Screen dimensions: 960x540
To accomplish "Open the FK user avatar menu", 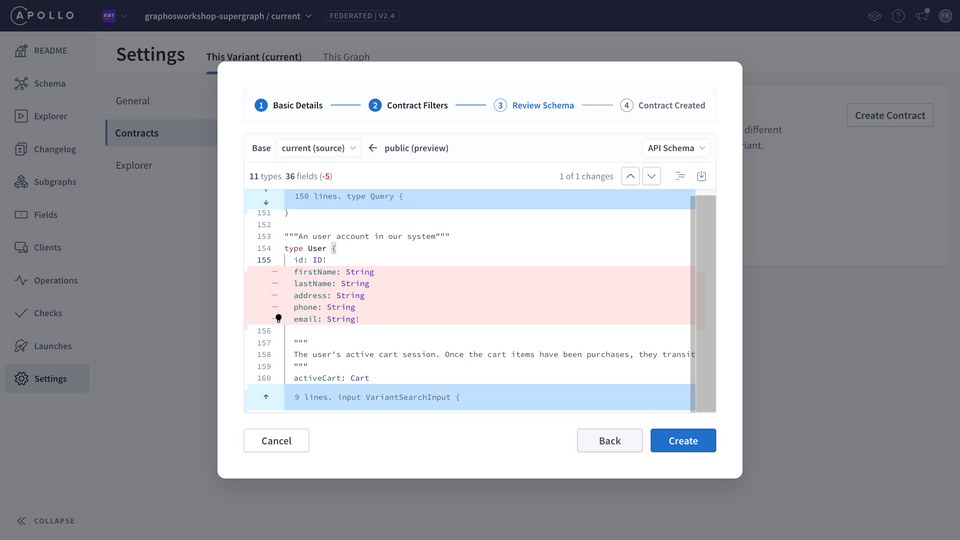I will coord(945,16).
